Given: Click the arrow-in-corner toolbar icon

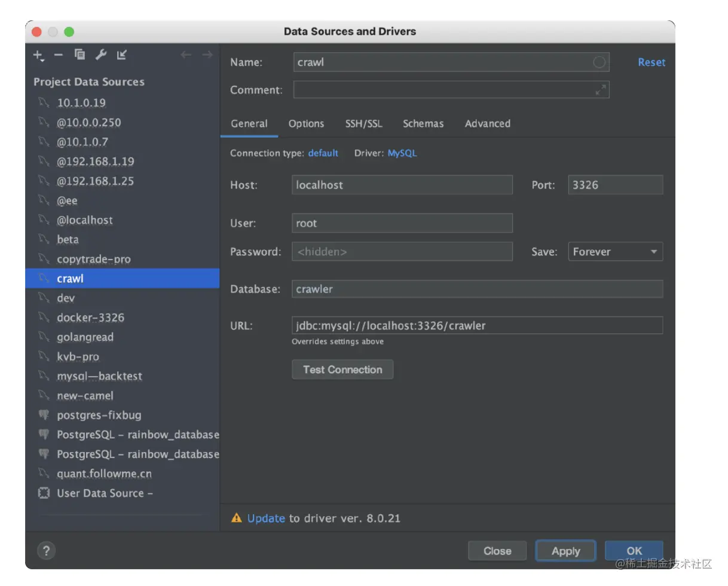Looking at the screenshot, I should point(122,55).
